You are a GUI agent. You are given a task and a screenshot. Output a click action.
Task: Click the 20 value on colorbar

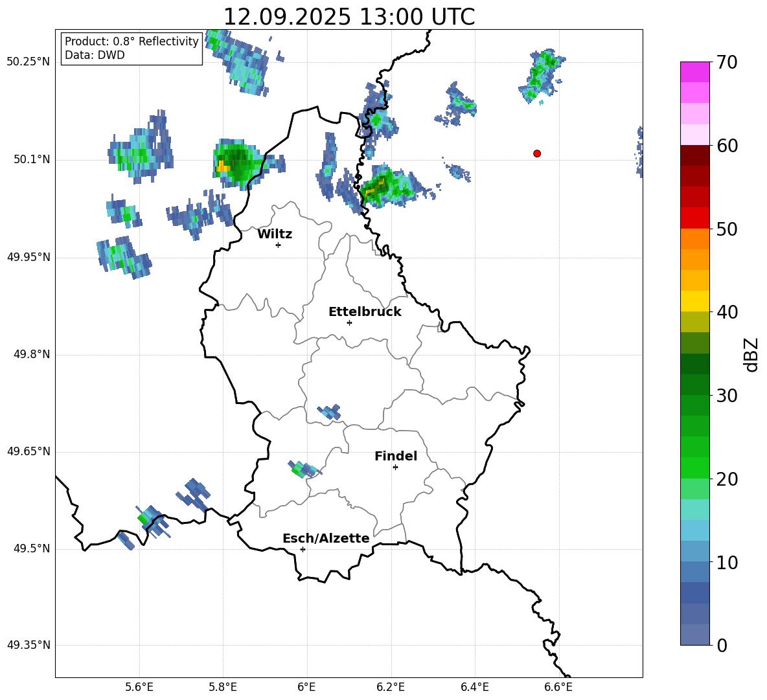(x=727, y=479)
